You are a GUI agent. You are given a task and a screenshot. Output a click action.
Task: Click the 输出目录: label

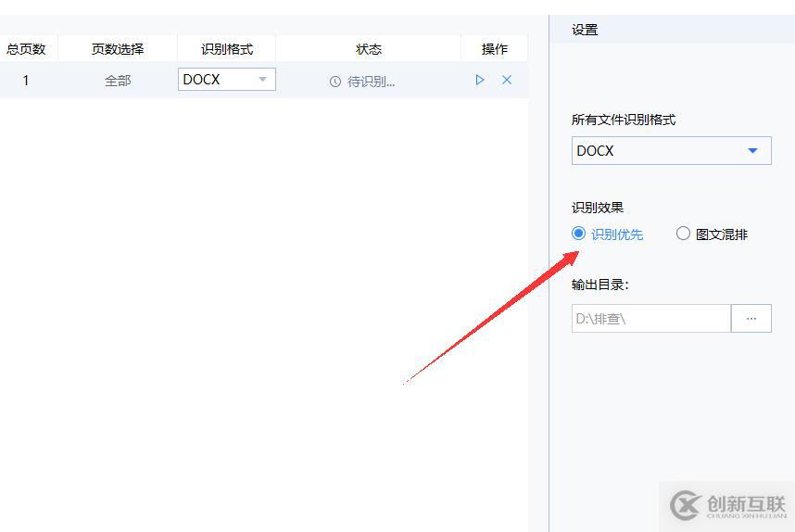[x=599, y=285]
